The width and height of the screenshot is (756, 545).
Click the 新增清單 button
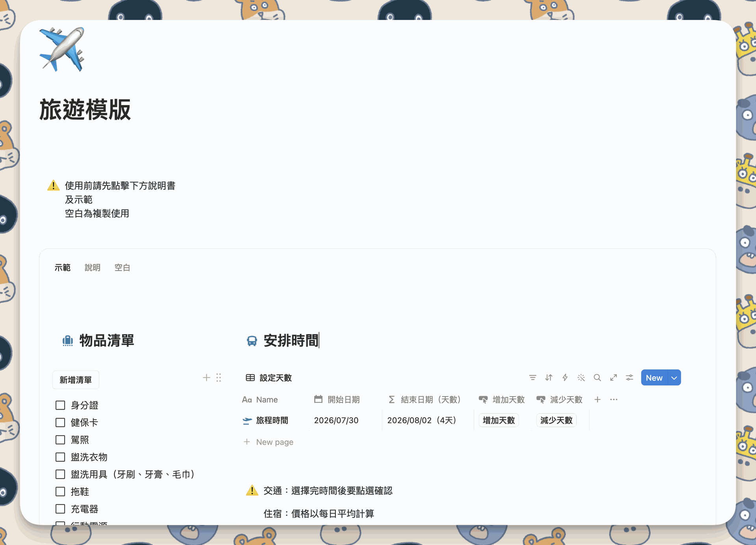(76, 380)
